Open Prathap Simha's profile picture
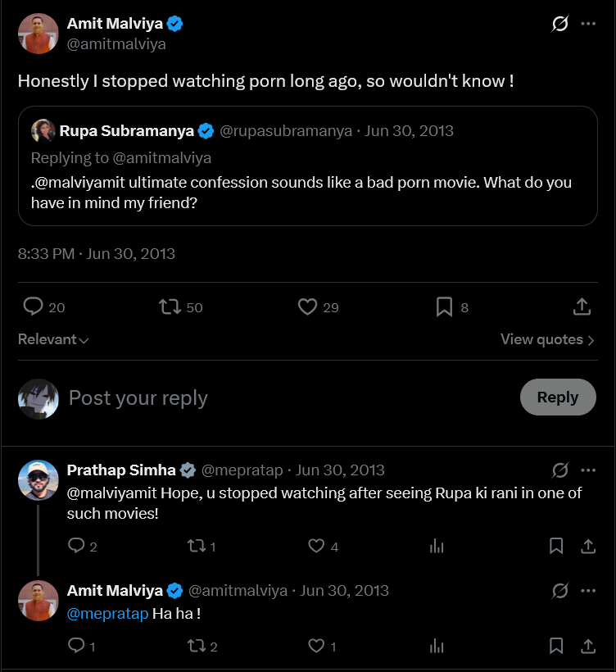The image size is (616, 672). click(x=38, y=480)
